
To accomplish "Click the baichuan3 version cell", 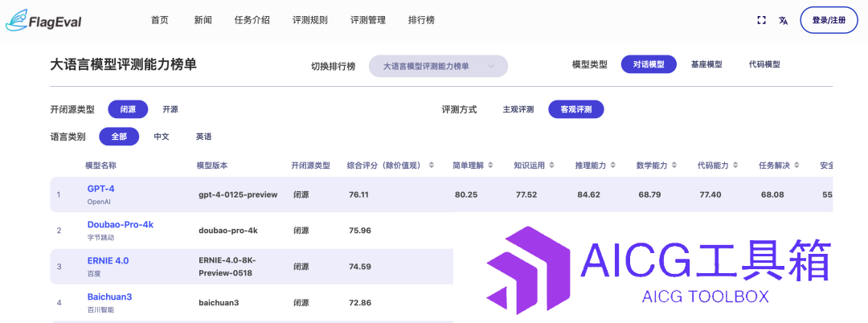I will point(218,303).
